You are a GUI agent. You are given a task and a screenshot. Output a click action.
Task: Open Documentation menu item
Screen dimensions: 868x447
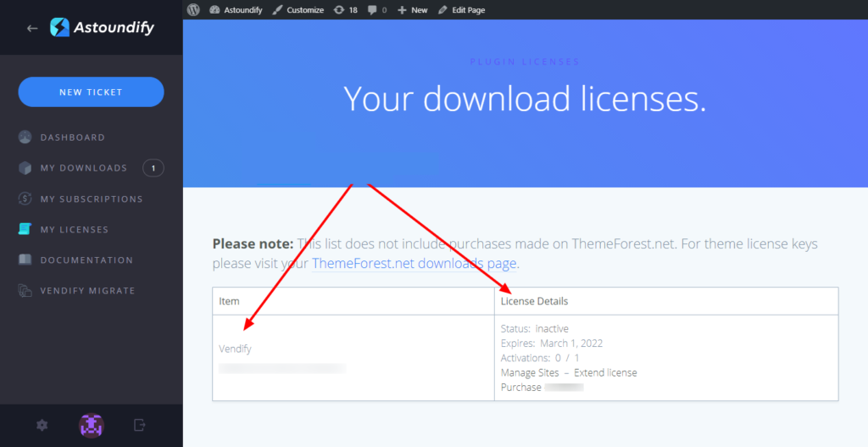(x=87, y=260)
